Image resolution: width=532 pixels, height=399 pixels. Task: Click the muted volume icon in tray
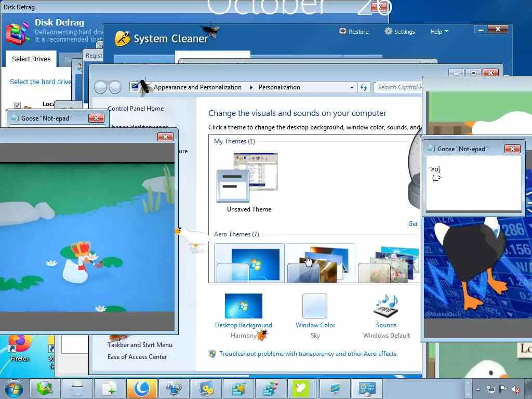coord(516,389)
